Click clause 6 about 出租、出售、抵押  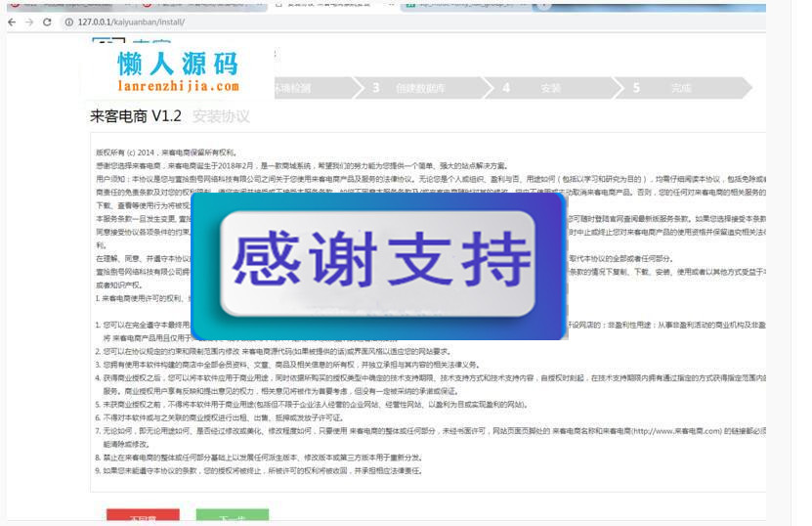[x=220, y=417]
